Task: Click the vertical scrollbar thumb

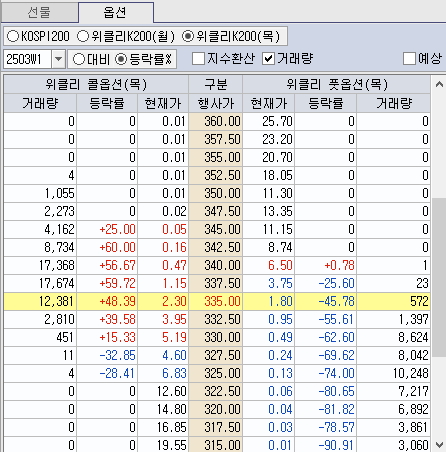Action: pos(439,277)
